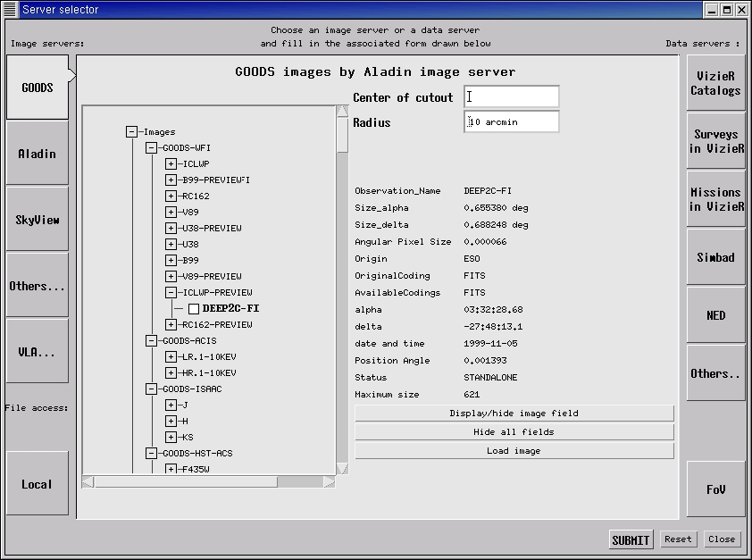Viewport: 752px width, 560px height.
Task: Reset the form
Action: click(x=678, y=539)
